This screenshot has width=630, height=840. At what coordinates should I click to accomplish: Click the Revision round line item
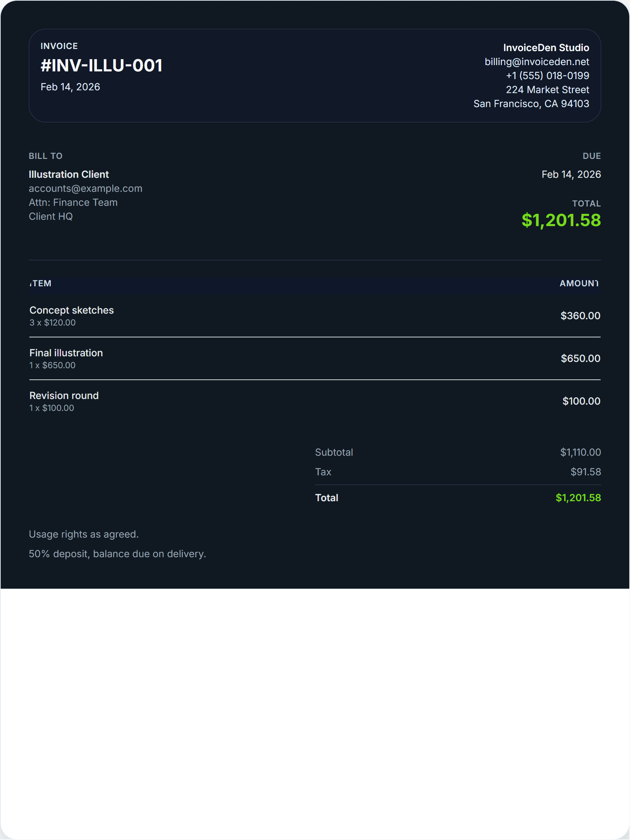coord(64,396)
